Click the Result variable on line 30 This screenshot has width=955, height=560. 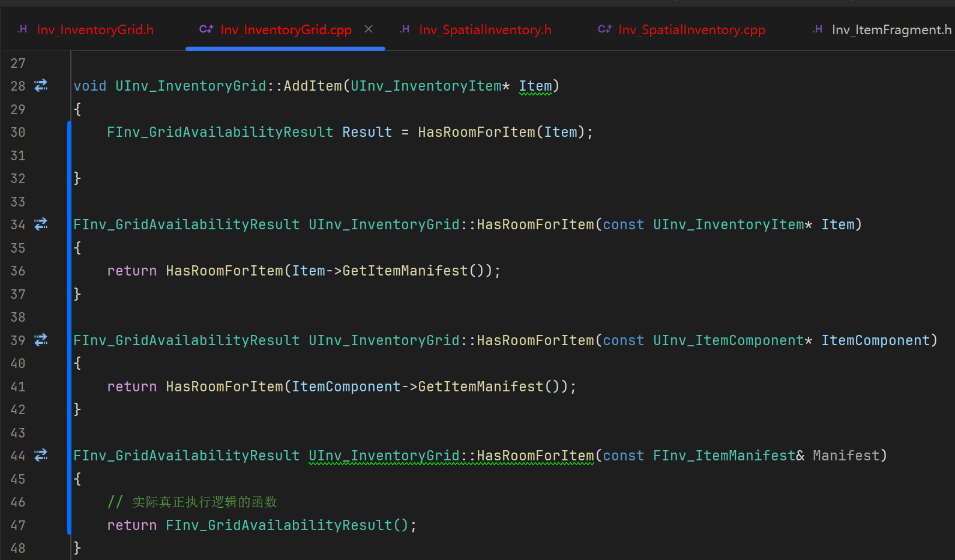(x=367, y=132)
